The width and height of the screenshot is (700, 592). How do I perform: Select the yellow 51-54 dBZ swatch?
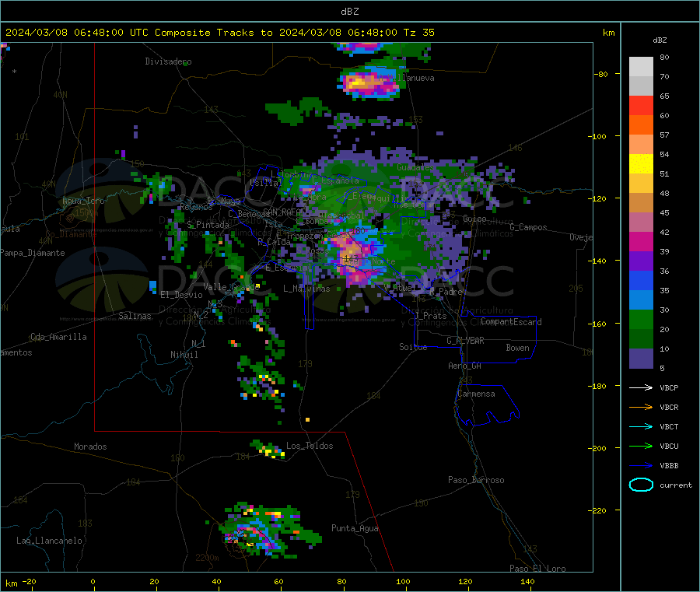pos(641,164)
